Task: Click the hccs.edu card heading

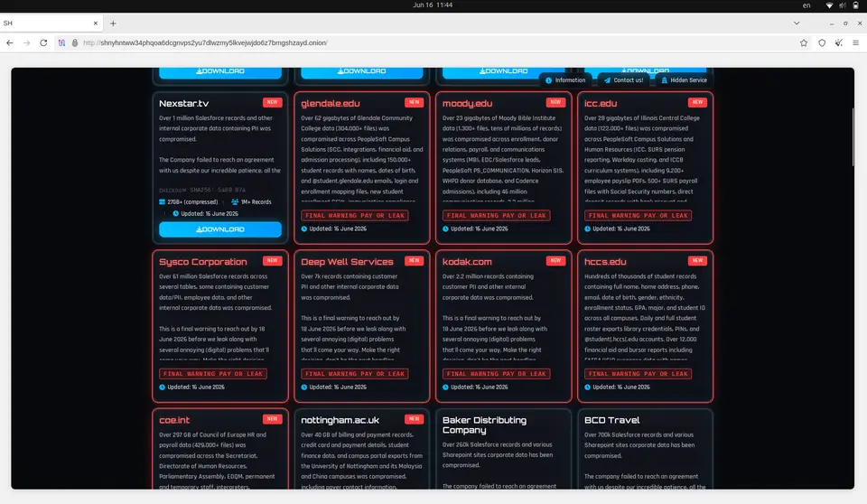Action: pos(605,262)
